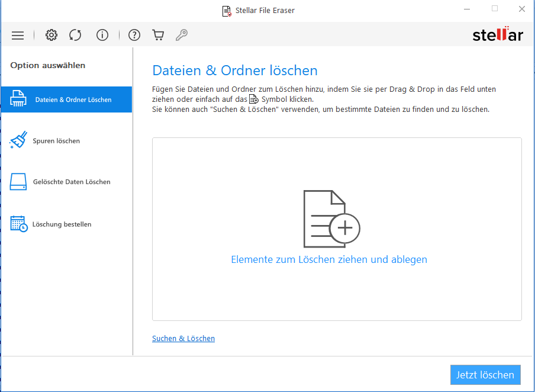
Task: Click the calendar icon for Löschung bestellen
Action: 18,224
